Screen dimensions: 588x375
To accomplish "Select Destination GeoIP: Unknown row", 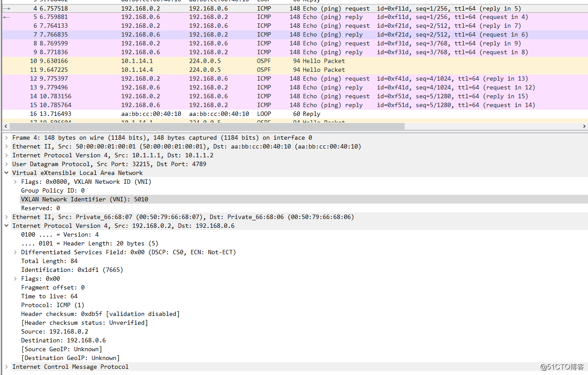I will pos(71,358).
